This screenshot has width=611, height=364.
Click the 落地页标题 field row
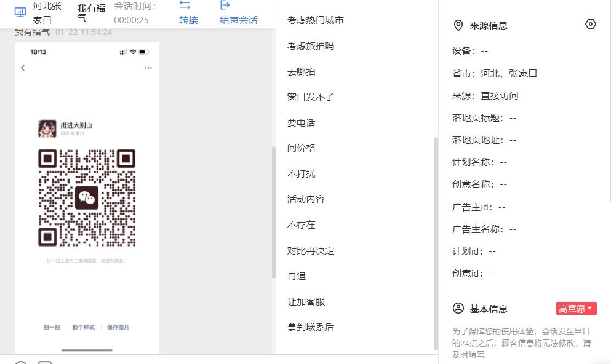[484, 117]
